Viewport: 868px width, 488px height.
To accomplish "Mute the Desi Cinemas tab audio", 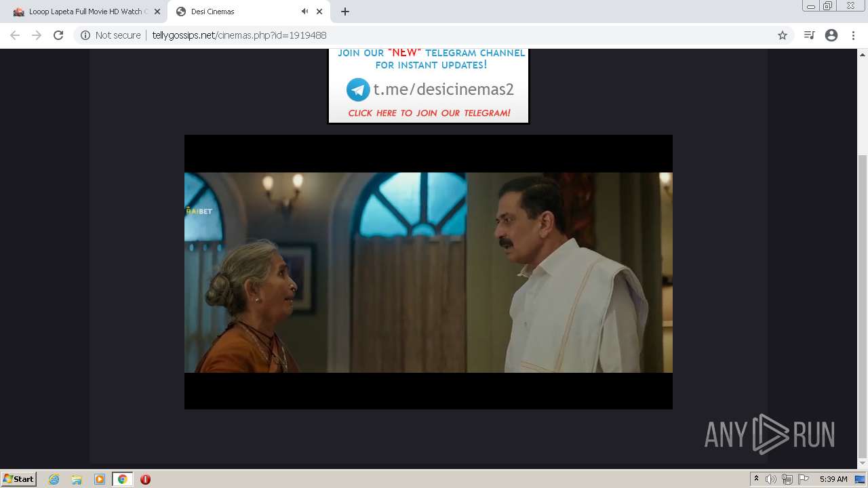I will click(304, 12).
